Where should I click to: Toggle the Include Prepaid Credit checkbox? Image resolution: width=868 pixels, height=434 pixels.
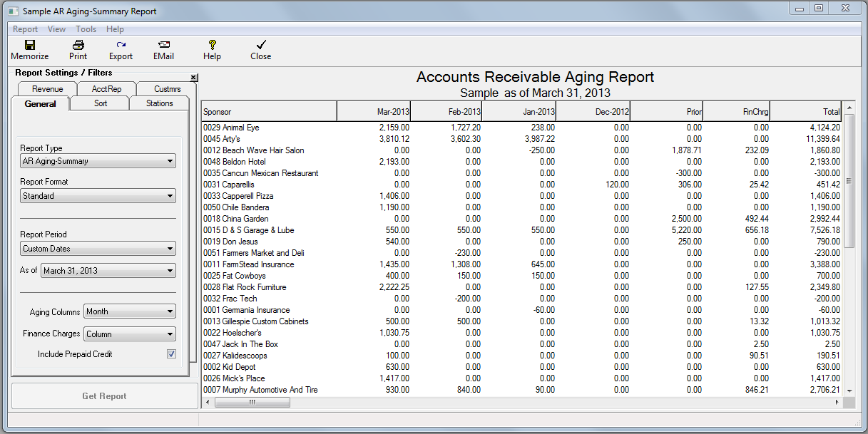[171, 354]
